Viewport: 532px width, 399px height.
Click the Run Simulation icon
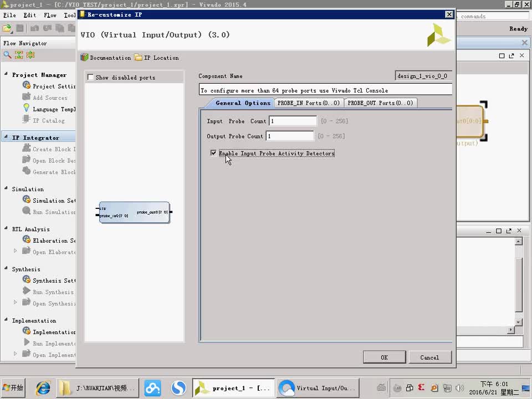(x=27, y=211)
